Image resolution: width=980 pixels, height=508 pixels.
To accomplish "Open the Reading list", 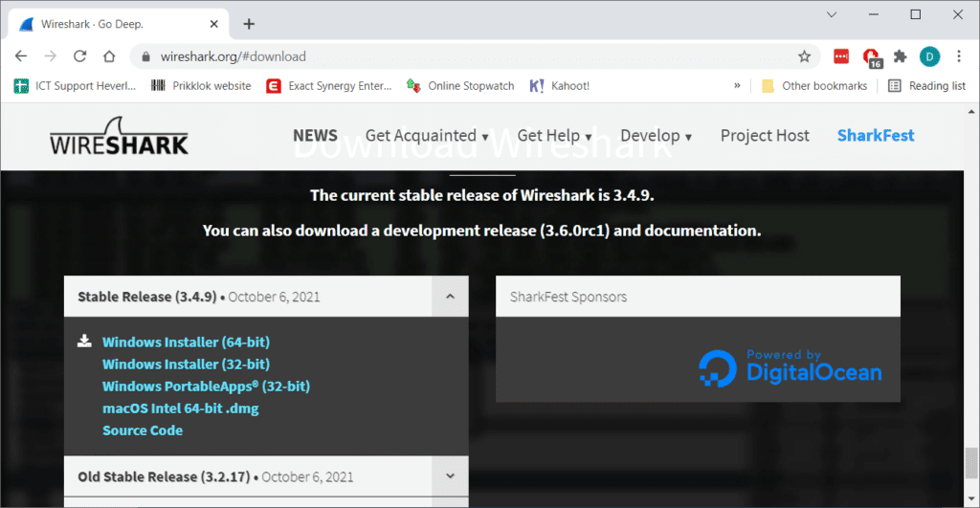I will (926, 85).
